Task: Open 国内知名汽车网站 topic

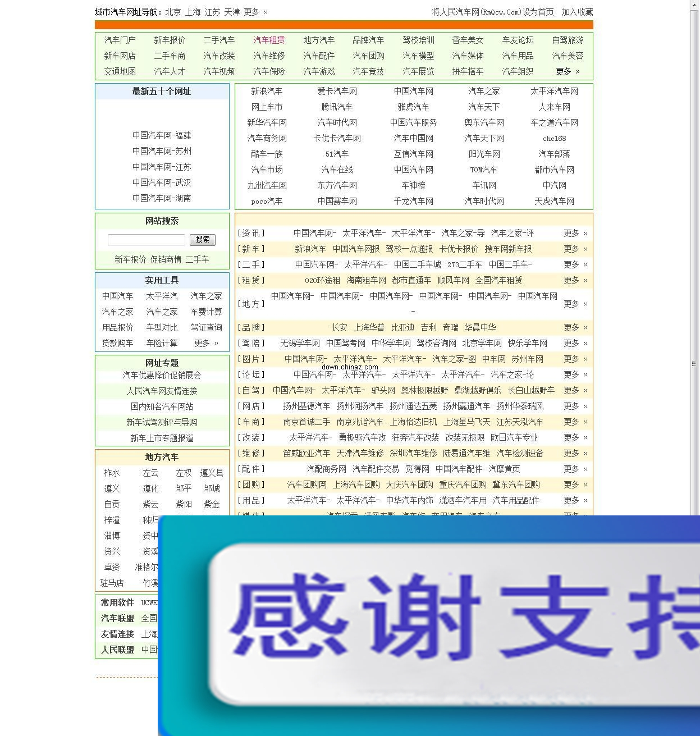Action: click(162, 406)
